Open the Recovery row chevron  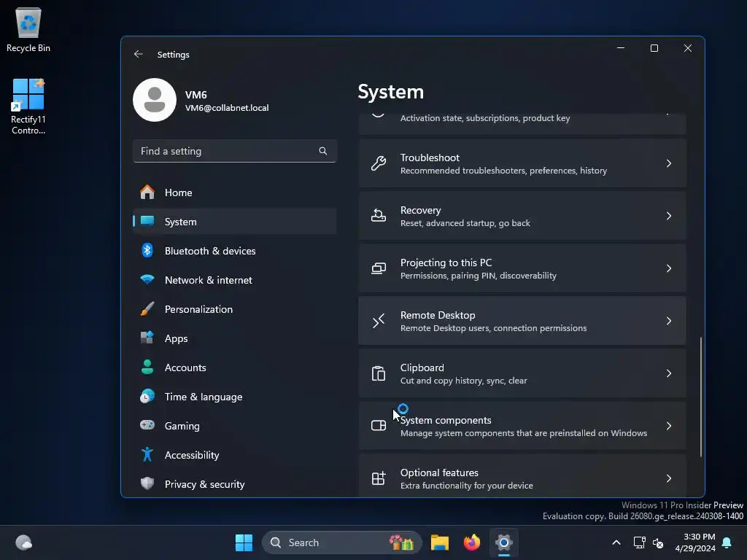click(669, 216)
